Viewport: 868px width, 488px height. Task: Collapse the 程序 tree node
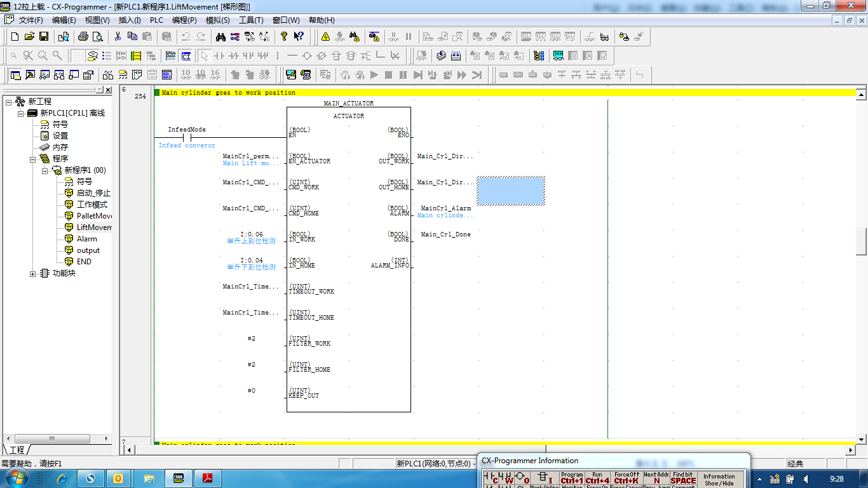point(33,159)
